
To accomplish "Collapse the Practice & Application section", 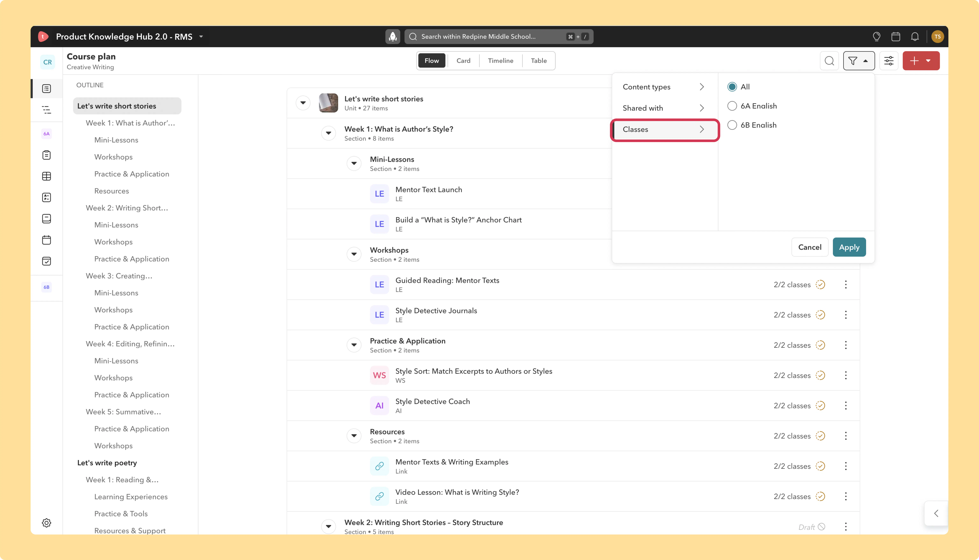I will (x=354, y=345).
